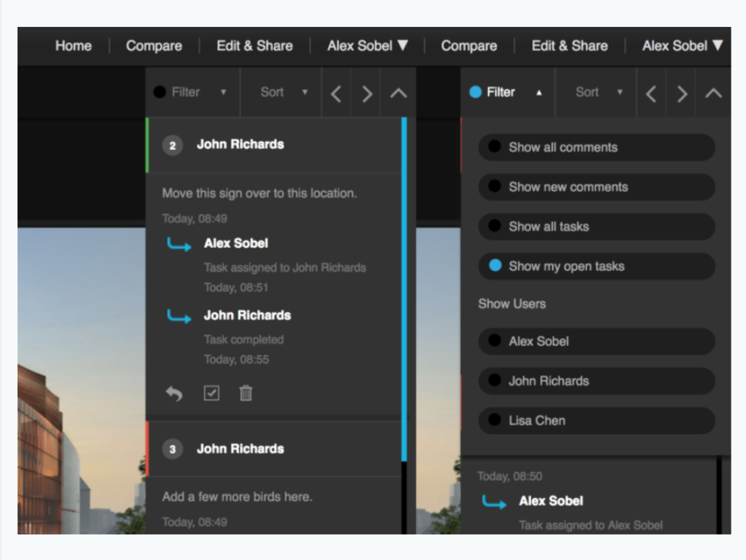This screenshot has height=560, width=746.
Task: Delete comment 2 with the trash icon
Action: tap(246, 393)
